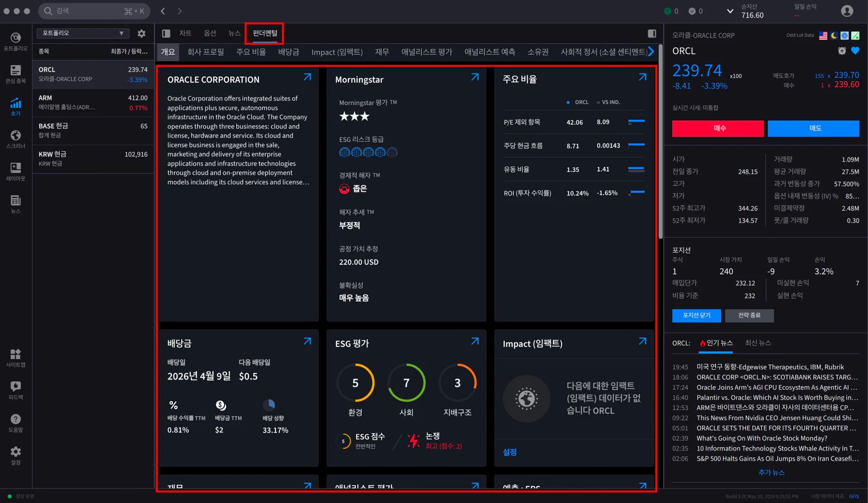Open the 포트폴리오 watchlist dropdown
Viewport: 868px width, 503px height.
83,33
